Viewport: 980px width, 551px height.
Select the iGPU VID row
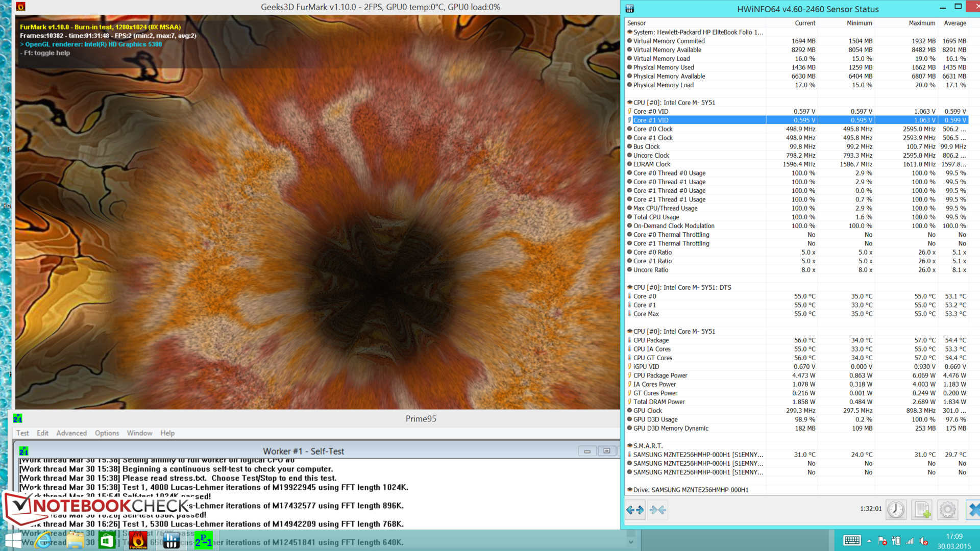[797, 366]
